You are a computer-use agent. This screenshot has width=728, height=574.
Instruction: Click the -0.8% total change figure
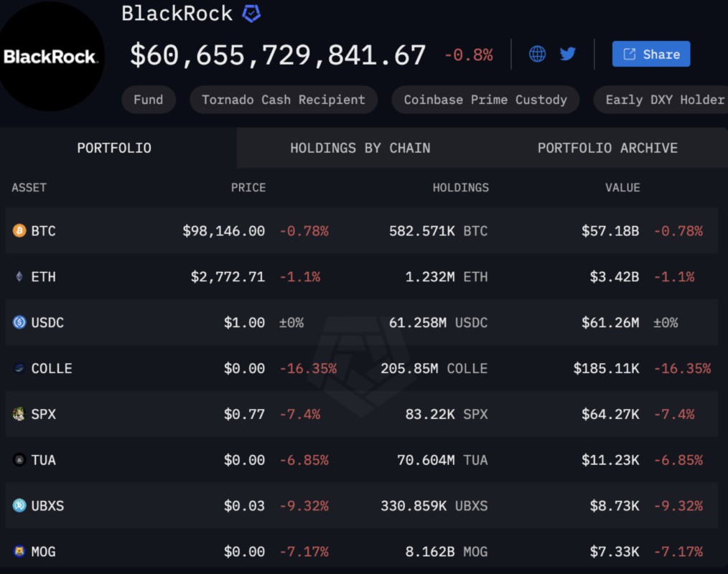(x=469, y=55)
